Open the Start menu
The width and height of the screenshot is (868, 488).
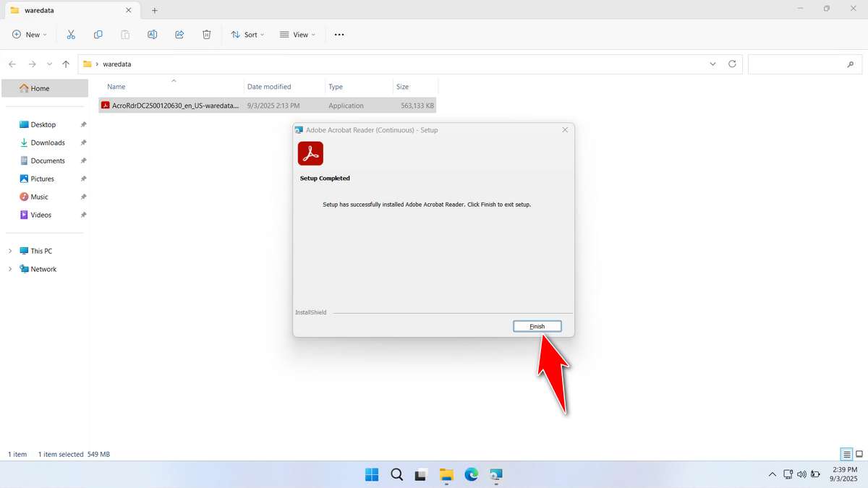[x=371, y=475]
